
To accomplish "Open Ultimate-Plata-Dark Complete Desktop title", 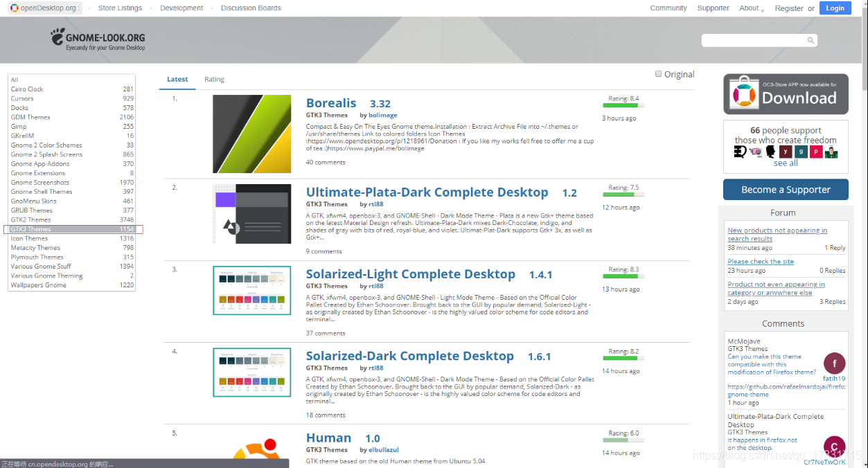I will [x=427, y=192].
